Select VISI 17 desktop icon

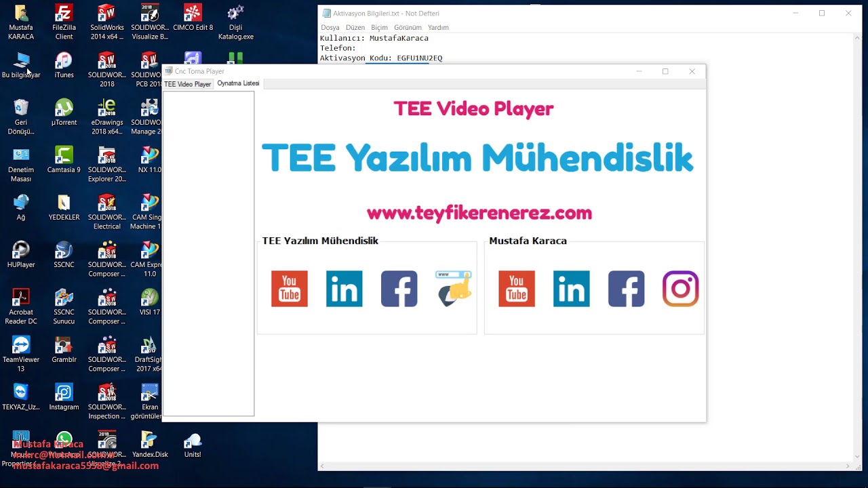[150, 303]
